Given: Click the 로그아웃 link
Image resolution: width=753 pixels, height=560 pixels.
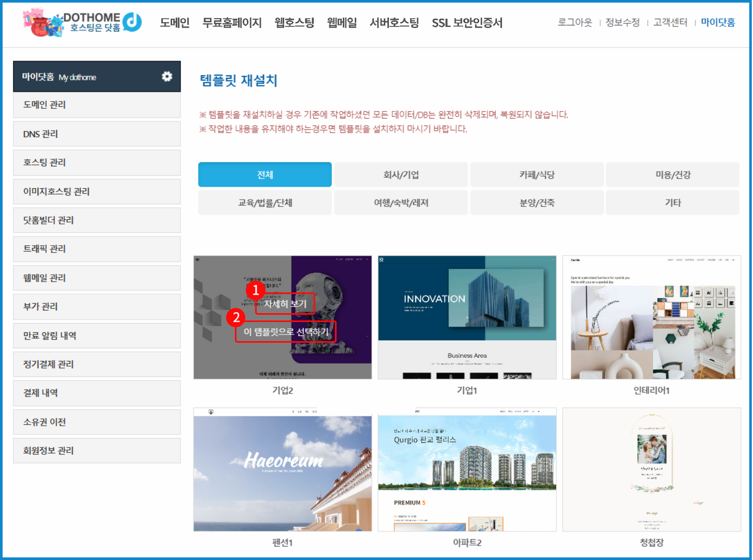Looking at the screenshot, I should [575, 22].
